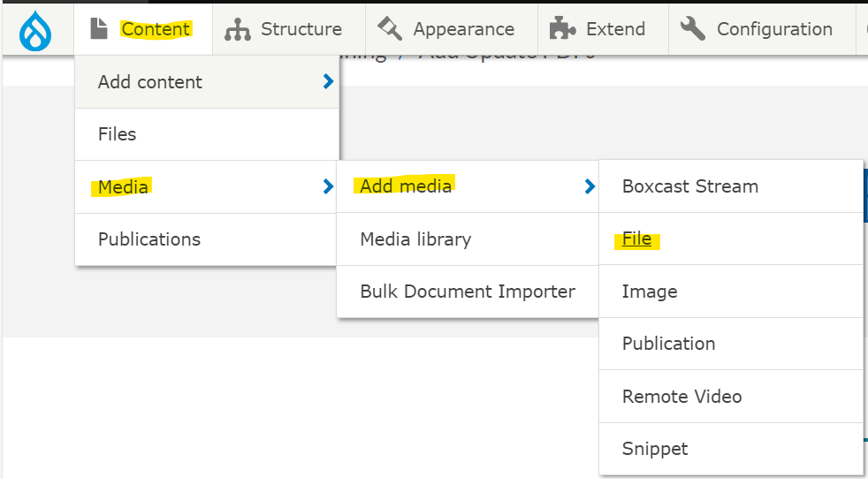
Task: Open the Content toolbar menu
Action: pyautogui.click(x=143, y=29)
